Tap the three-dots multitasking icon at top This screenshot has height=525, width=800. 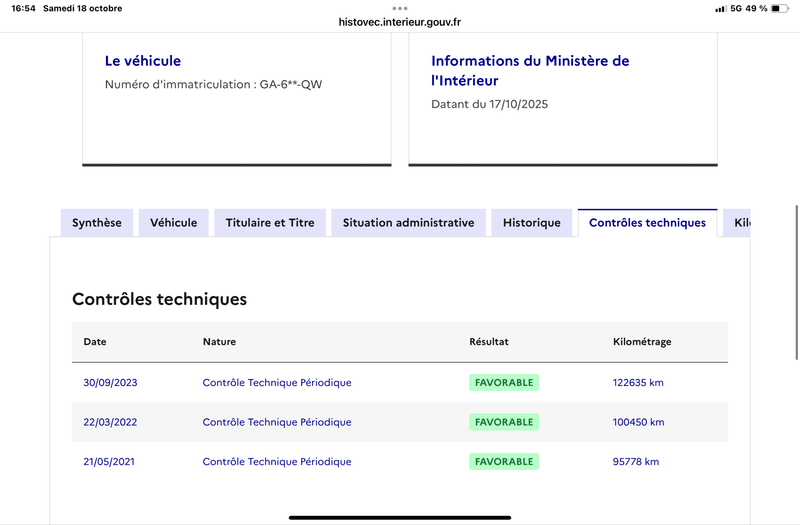click(x=400, y=8)
